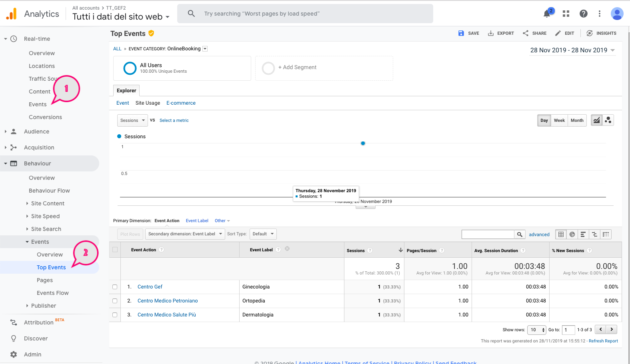
Task: Click the Acquisition icon in sidebar
Action: click(14, 147)
